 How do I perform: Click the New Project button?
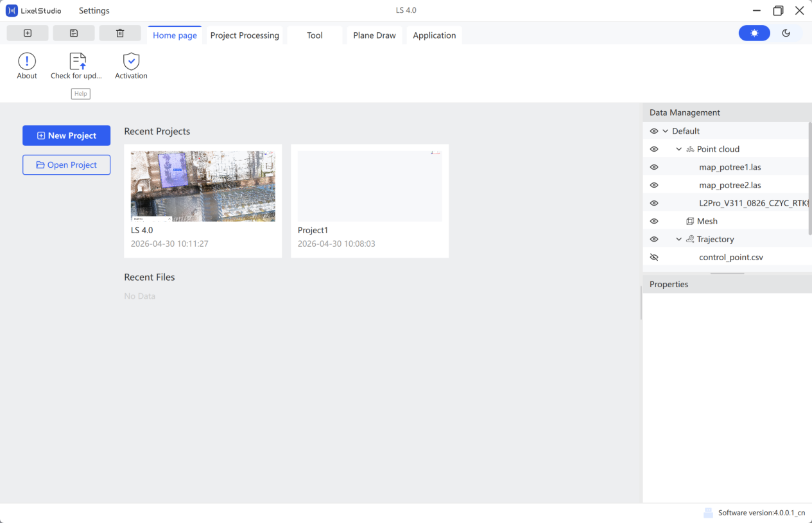pos(67,136)
